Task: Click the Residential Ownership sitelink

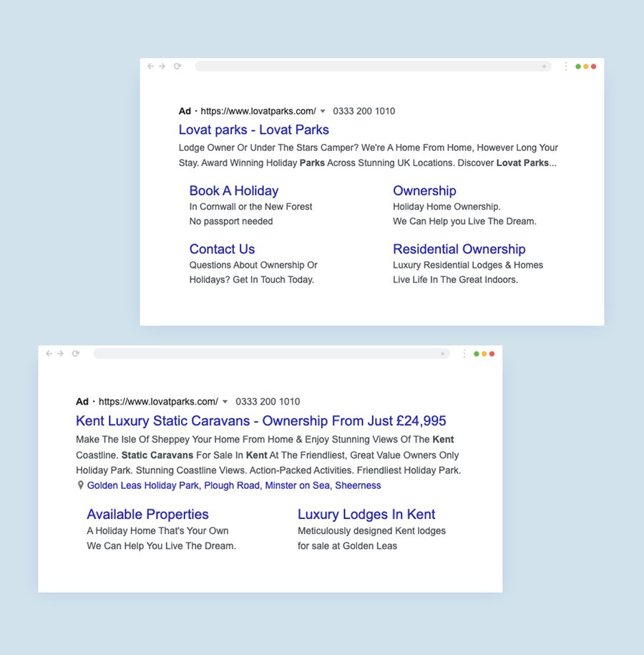Action: click(459, 248)
